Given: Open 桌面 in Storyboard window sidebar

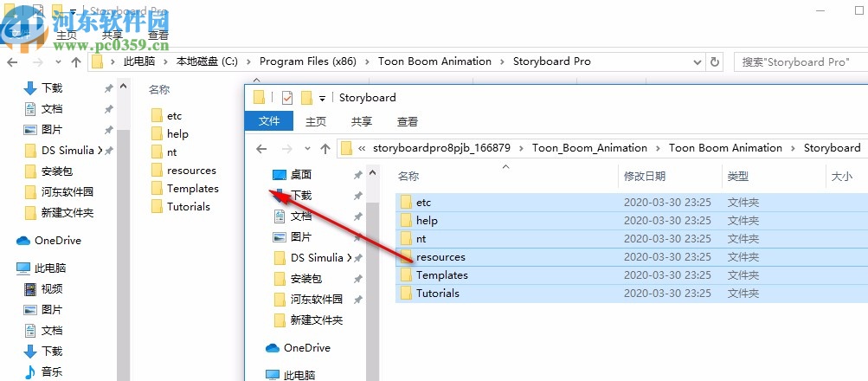Looking at the screenshot, I should [300, 175].
